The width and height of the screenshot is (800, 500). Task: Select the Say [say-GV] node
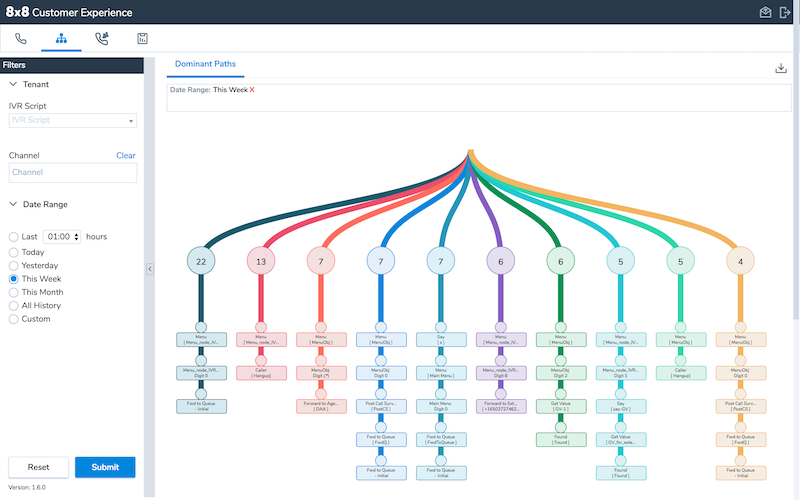(621, 406)
